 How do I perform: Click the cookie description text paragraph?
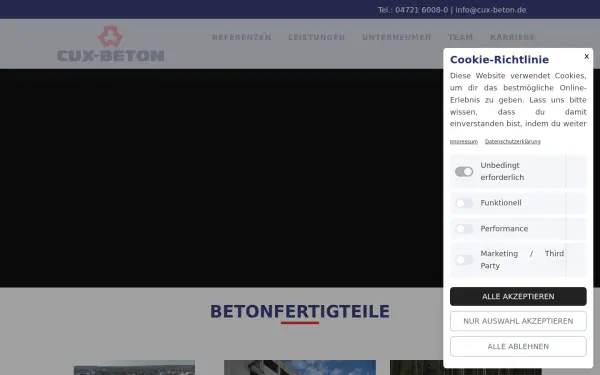tap(518, 100)
